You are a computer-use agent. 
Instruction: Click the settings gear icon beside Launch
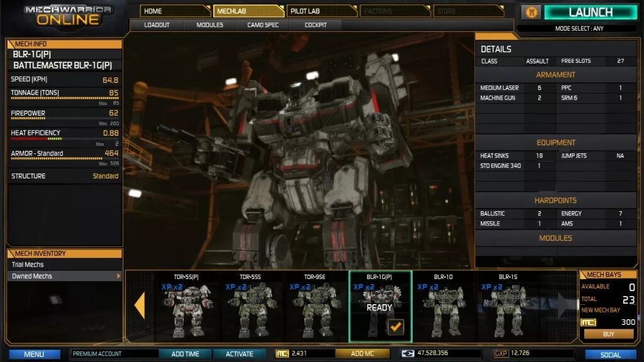tap(531, 13)
